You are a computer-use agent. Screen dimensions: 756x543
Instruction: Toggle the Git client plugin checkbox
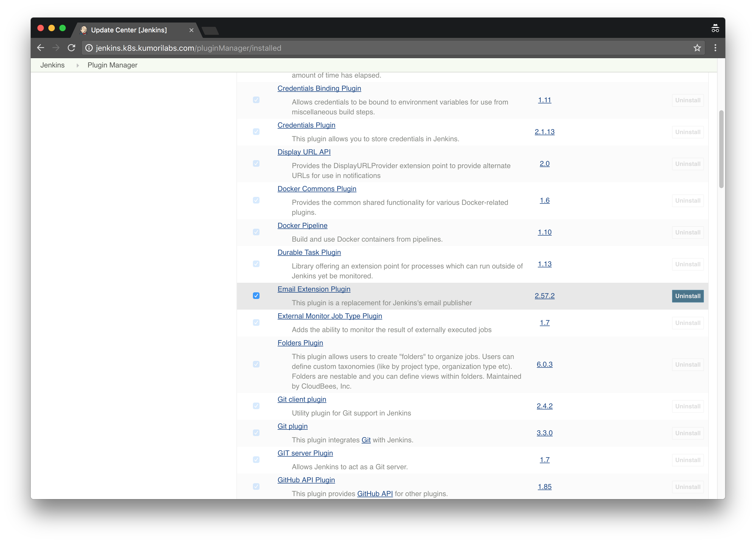click(256, 406)
